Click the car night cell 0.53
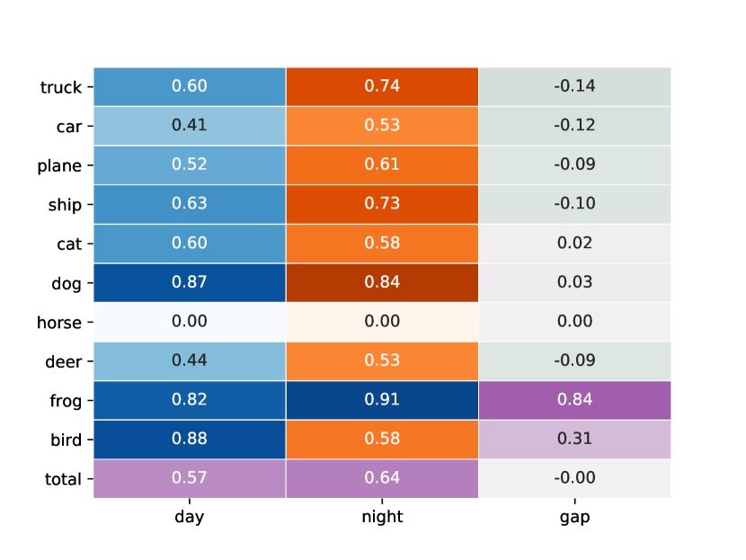The height and width of the screenshot is (560, 746). pos(382,126)
